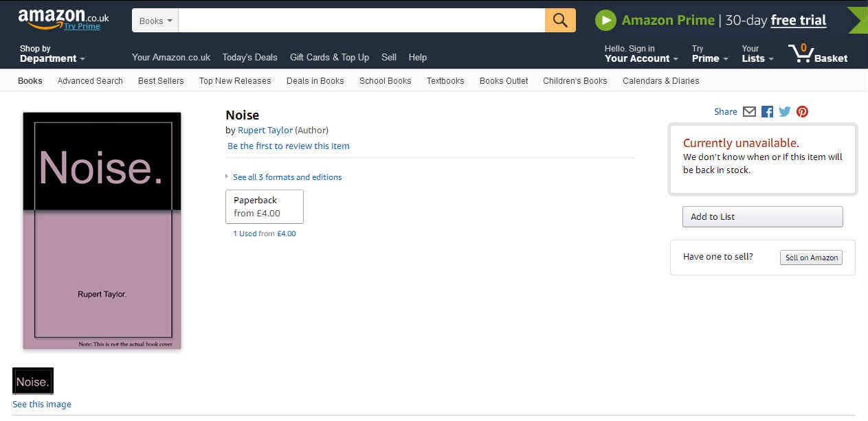Open Calendars & Diaries
This screenshot has width=868, height=421.
[x=661, y=81]
